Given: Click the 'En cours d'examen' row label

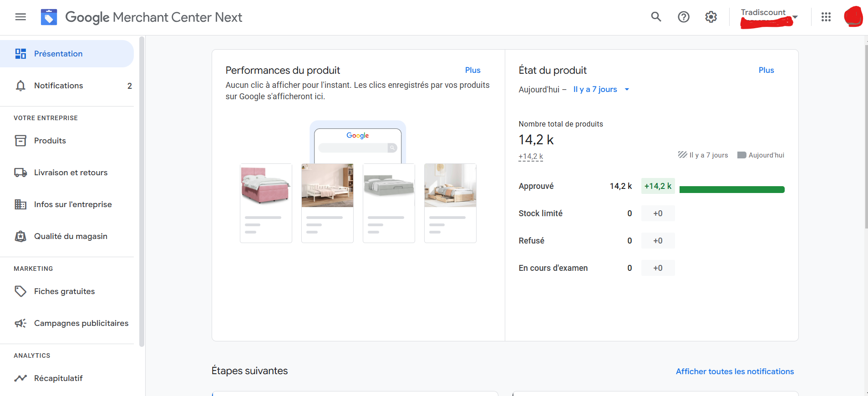Looking at the screenshot, I should [x=553, y=268].
